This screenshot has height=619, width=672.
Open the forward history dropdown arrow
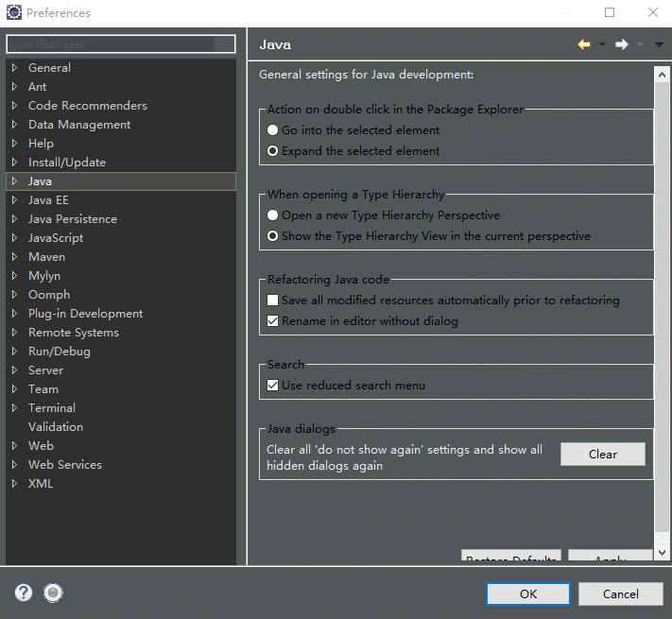point(640,44)
